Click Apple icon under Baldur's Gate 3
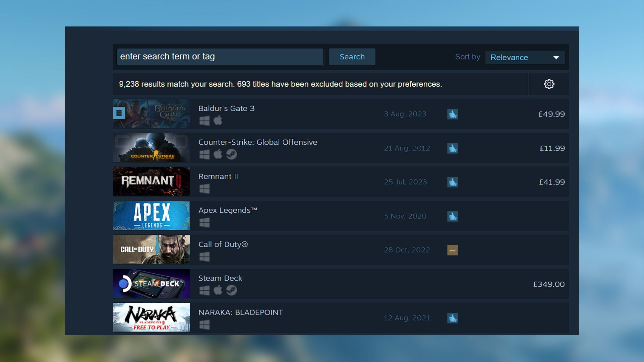 tap(218, 120)
